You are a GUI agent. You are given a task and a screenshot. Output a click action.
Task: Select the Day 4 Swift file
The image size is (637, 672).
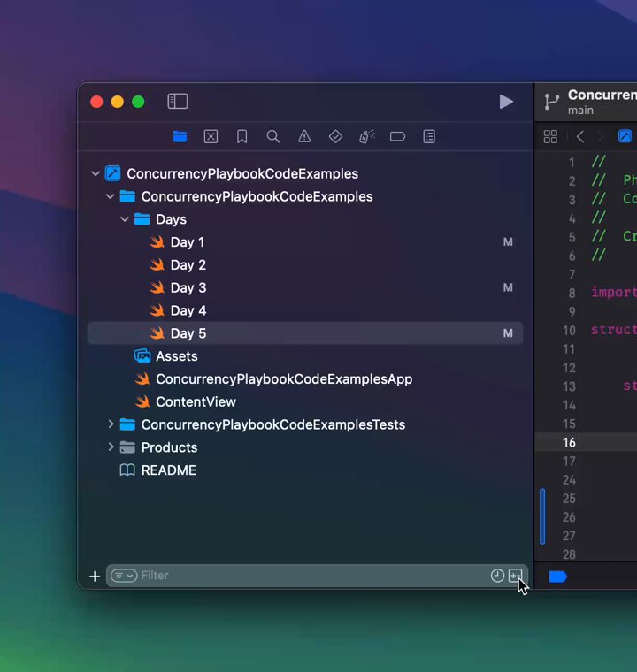(305, 310)
